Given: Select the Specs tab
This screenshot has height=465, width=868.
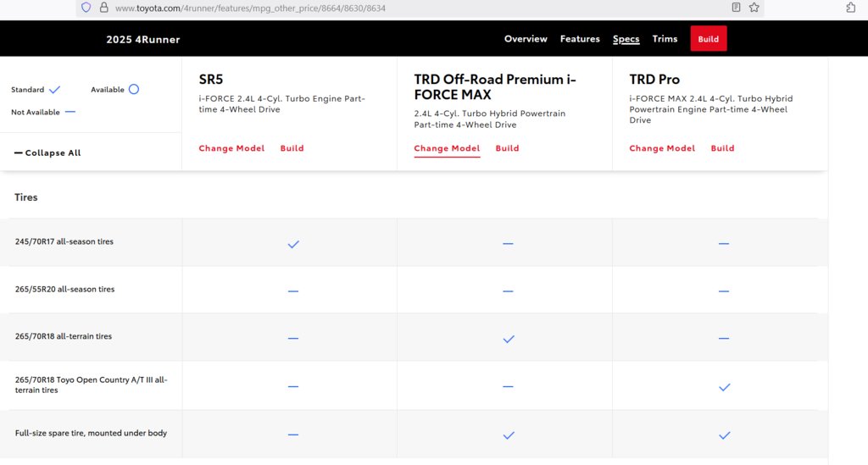Looking at the screenshot, I should (626, 39).
